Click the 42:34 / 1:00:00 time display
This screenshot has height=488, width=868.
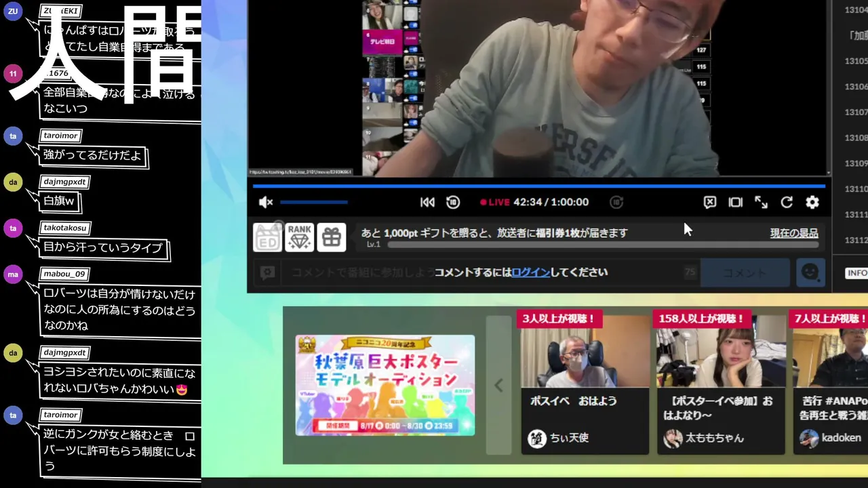point(551,202)
